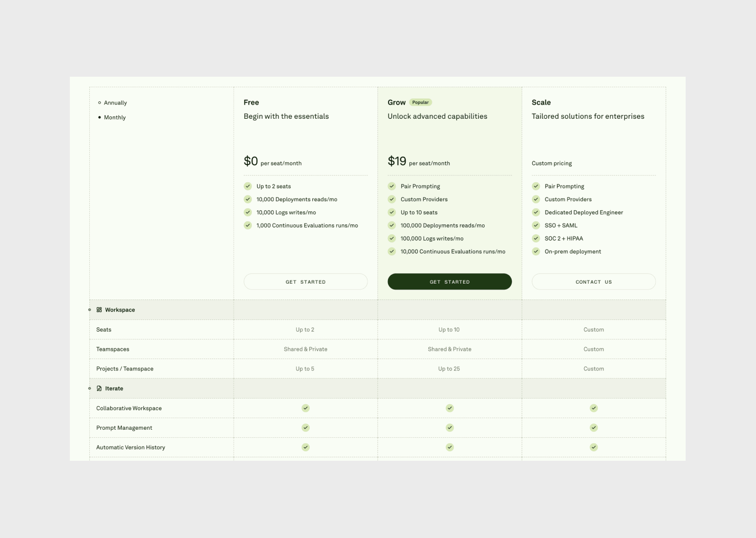756x538 pixels.
Task: Click the Popular badge next to Grow
Action: (x=420, y=102)
